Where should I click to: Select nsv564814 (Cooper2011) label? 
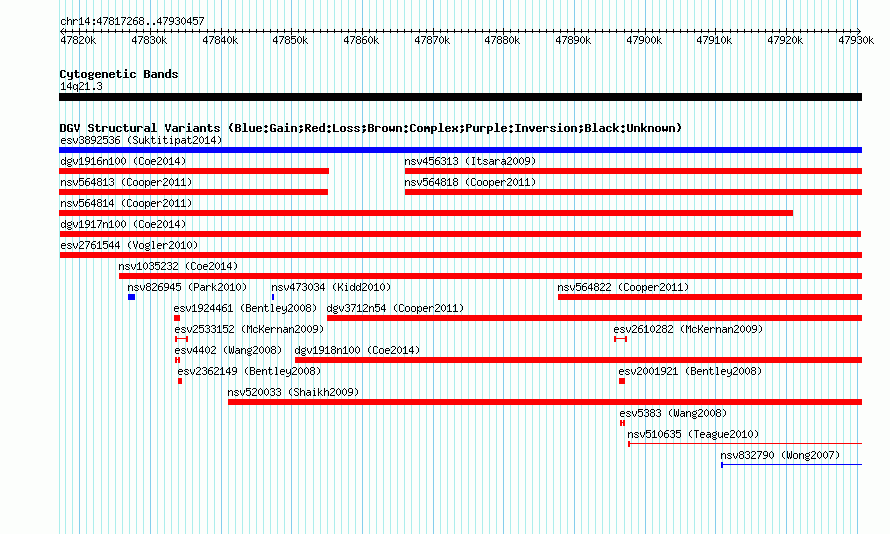pyautogui.click(x=126, y=203)
